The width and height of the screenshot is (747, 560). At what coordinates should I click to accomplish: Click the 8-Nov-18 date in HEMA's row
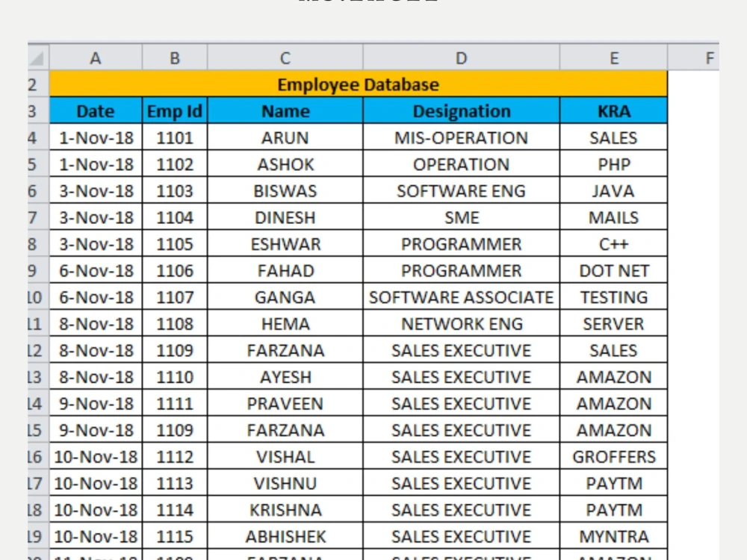(96, 324)
